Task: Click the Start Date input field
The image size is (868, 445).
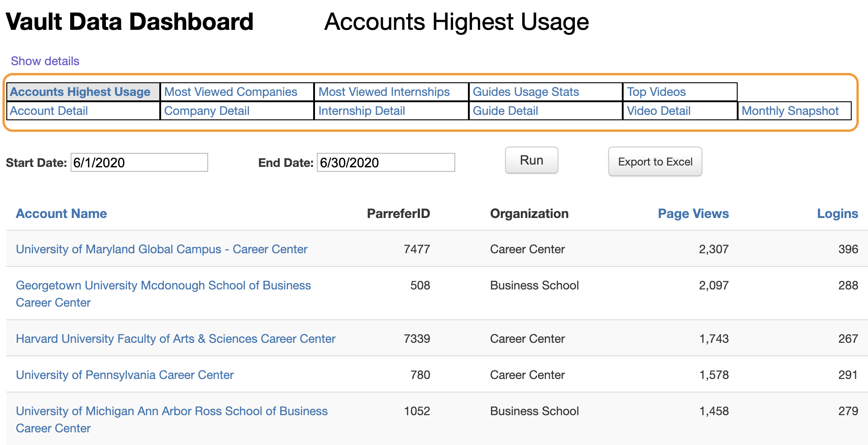Action: [139, 162]
